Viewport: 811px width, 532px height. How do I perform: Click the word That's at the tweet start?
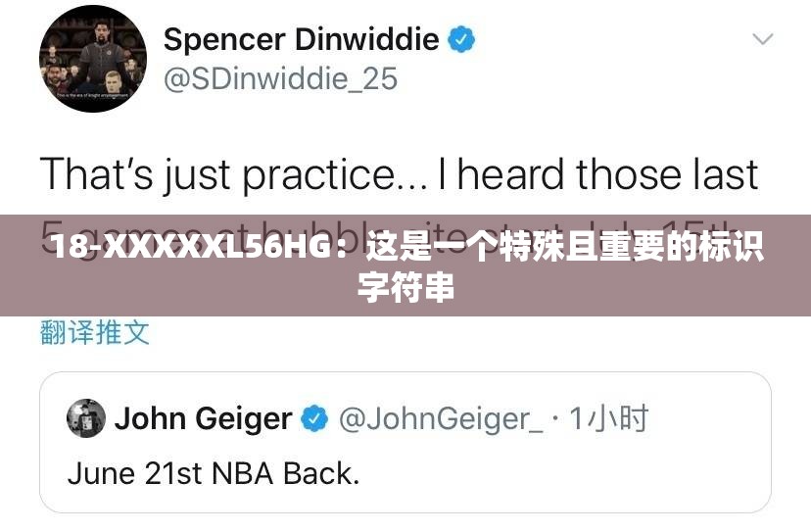pyautogui.click(x=97, y=173)
